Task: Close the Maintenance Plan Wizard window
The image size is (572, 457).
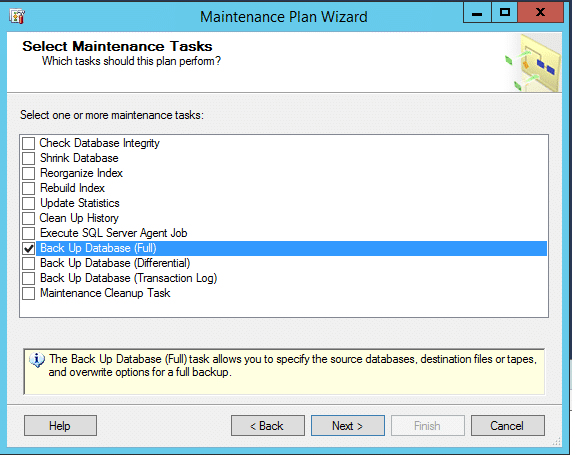Action: point(541,12)
